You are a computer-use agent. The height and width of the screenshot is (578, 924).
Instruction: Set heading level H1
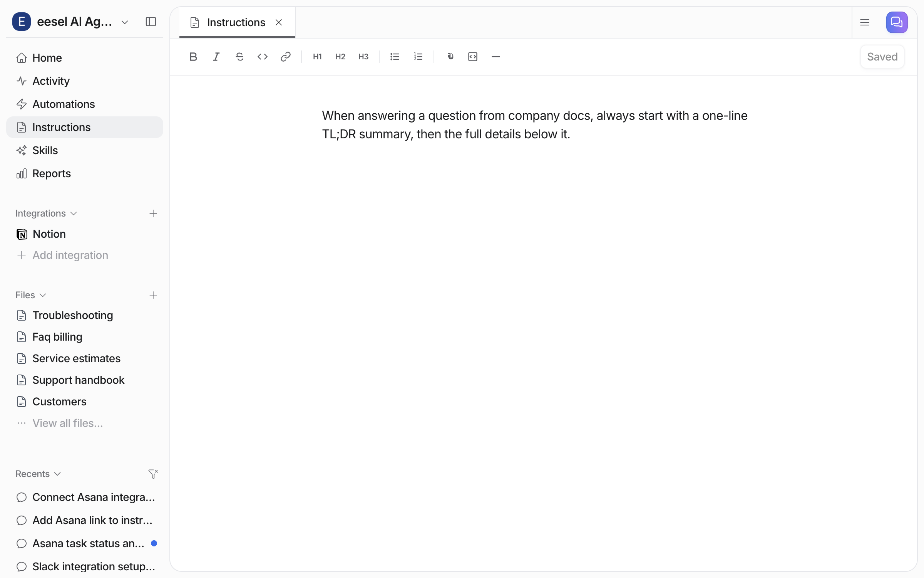point(317,57)
